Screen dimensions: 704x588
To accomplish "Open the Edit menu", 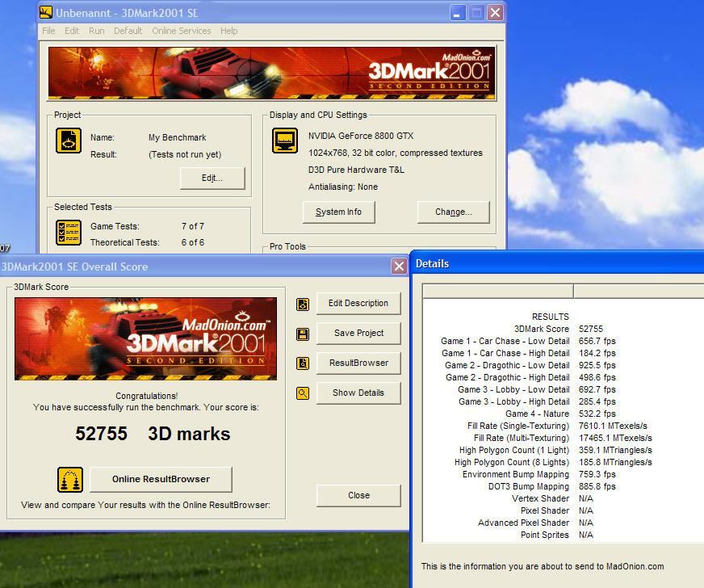I will pyautogui.click(x=72, y=31).
